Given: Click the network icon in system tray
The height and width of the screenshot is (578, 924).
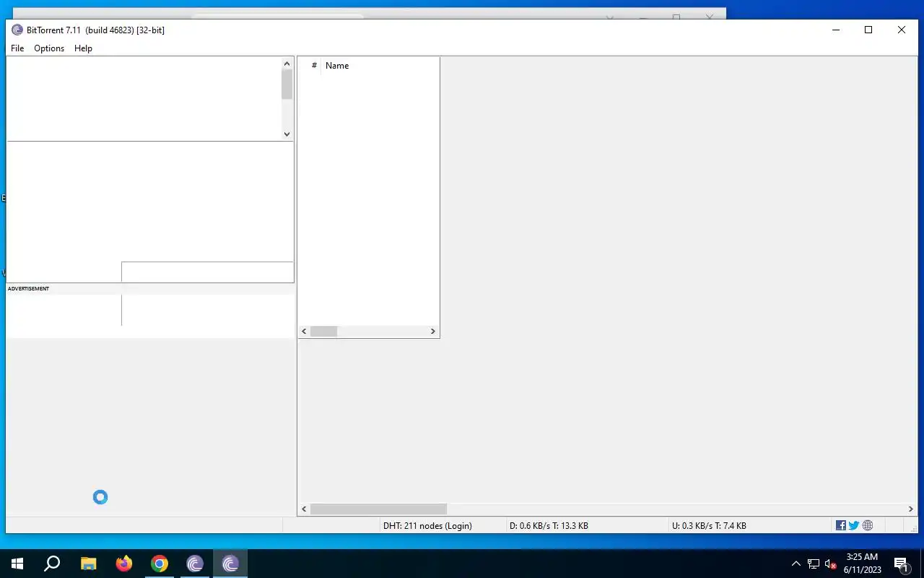Looking at the screenshot, I should [814, 564].
